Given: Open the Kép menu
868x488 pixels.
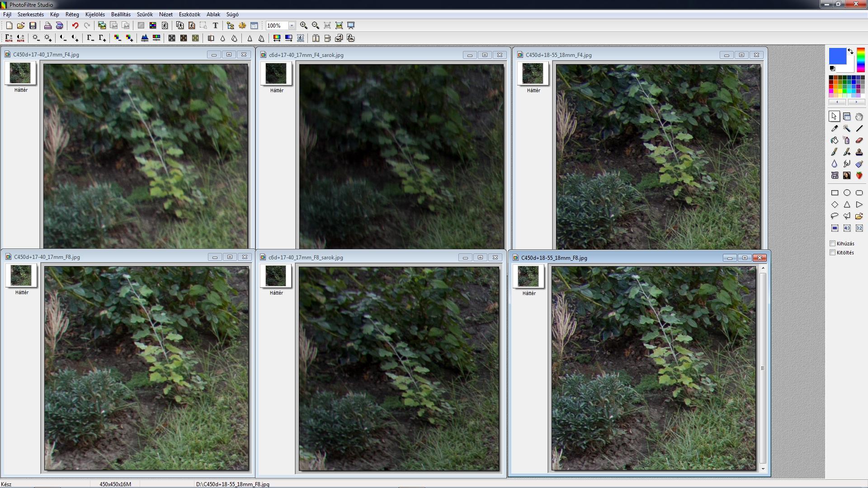Looking at the screenshot, I should click(55, 14).
